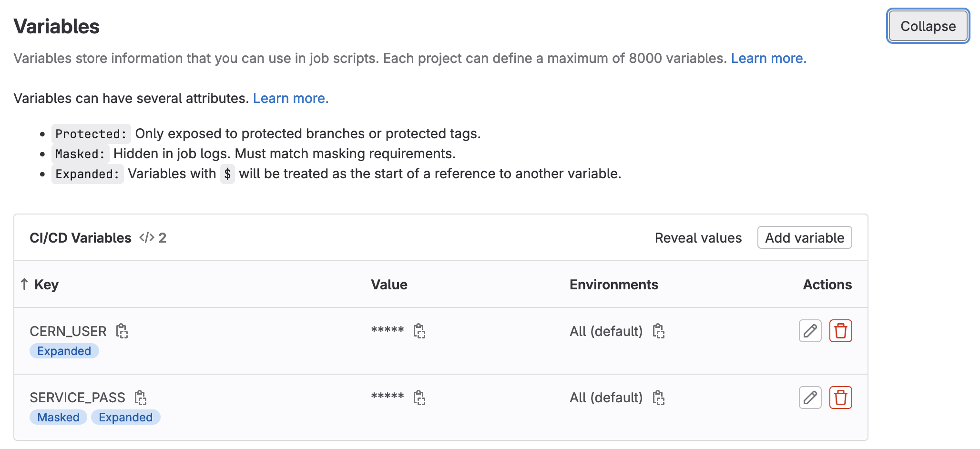The image size is (980, 449).
Task: Click the Value column header
Action: tap(389, 285)
